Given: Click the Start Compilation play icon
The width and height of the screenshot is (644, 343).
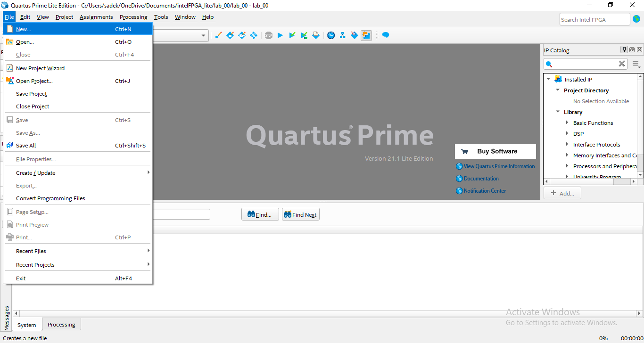Looking at the screenshot, I should (x=280, y=35).
